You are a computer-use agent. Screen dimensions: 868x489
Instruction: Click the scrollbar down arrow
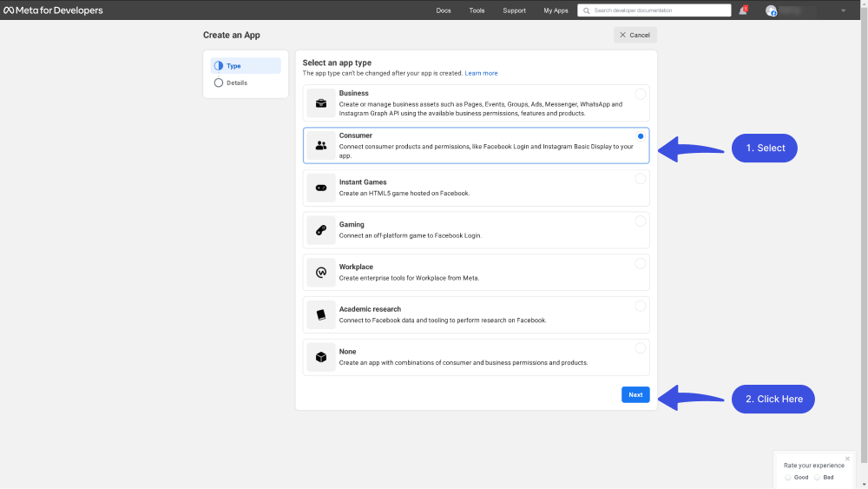[865, 485]
